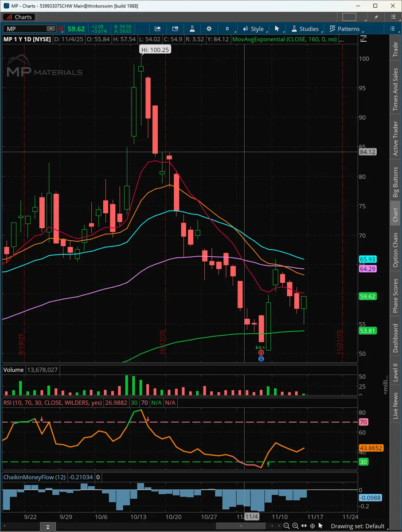Click the -0.0988 Chaikin value label

[370, 498]
